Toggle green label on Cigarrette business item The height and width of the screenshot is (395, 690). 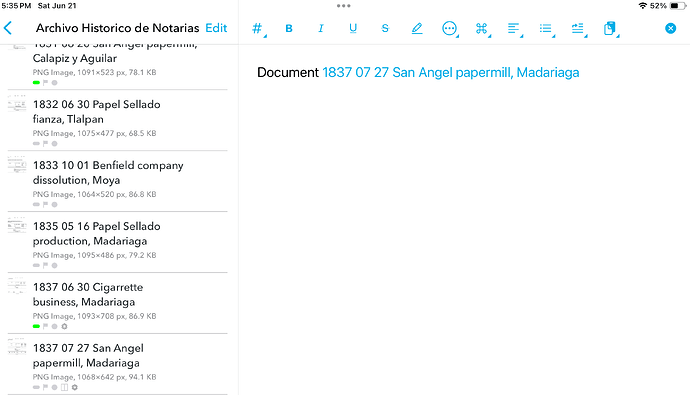tap(37, 326)
